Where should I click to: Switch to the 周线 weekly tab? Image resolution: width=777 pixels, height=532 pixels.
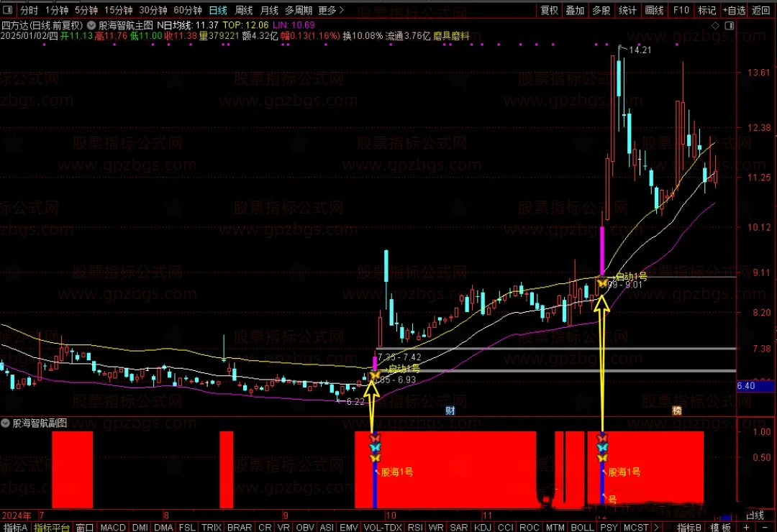pos(243,10)
